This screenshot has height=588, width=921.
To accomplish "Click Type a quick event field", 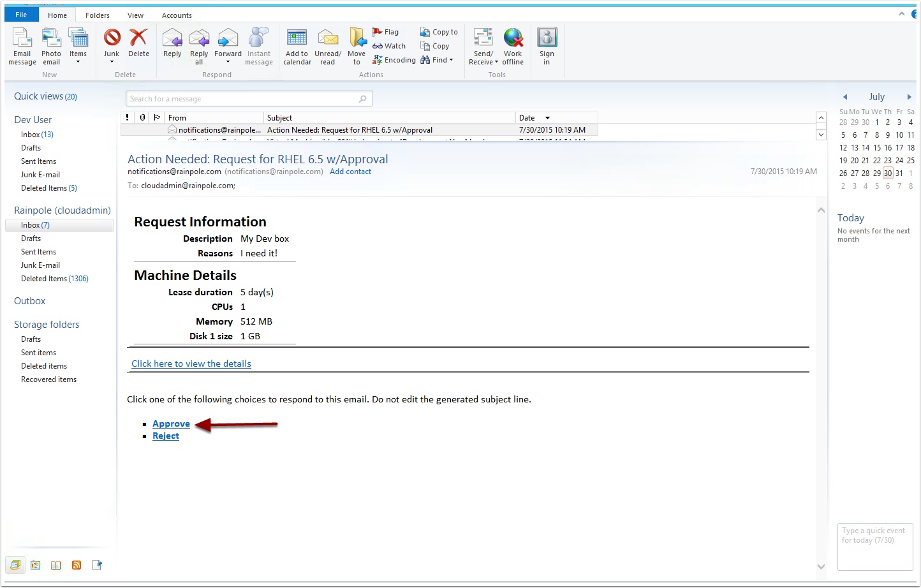I will (x=875, y=547).
